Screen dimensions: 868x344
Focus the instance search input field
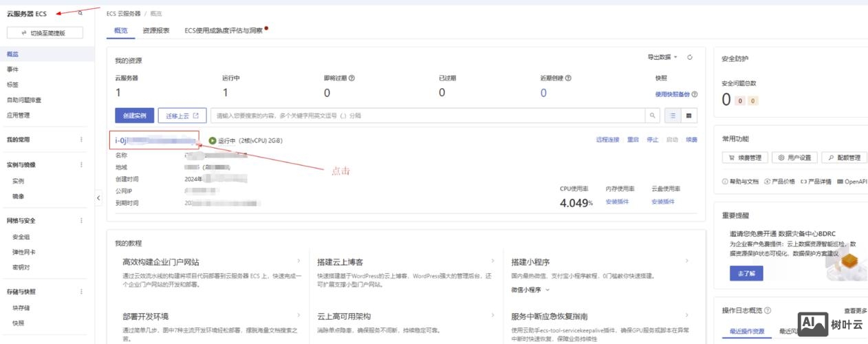428,116
